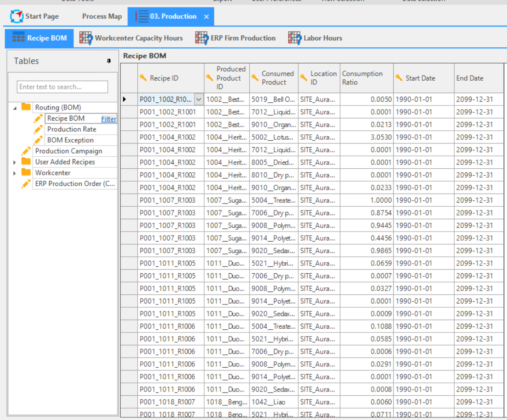Collapse the Routing (BOM) folder
Viewport: 507px width, 420px height.
[x=15, y=108]
